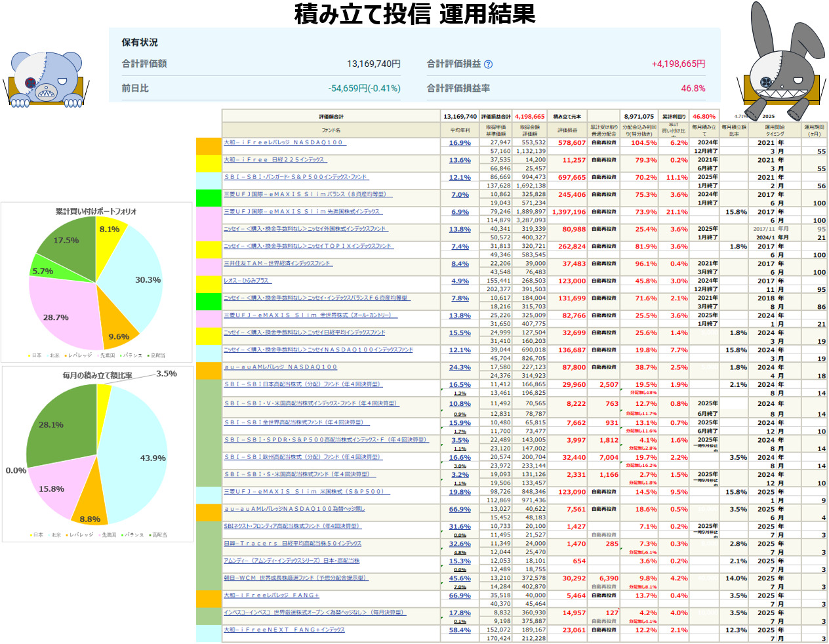Open the 大和-iFreeレバレッジ NASDAQ100 fund link
This screenshot has height=644, width=829.
point(283,142)
